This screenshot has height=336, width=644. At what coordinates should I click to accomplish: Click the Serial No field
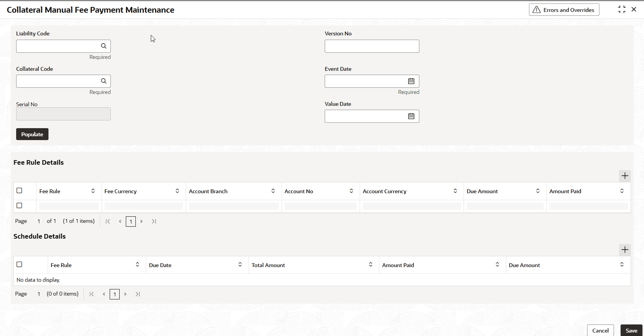63,114
